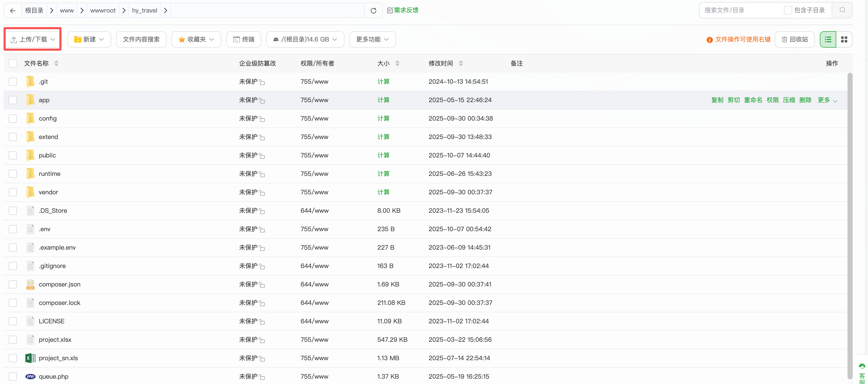868x384 pixels.
Task: Expand the Upload/Download (上传/下载) dropdown
Action: click(33, 39)
